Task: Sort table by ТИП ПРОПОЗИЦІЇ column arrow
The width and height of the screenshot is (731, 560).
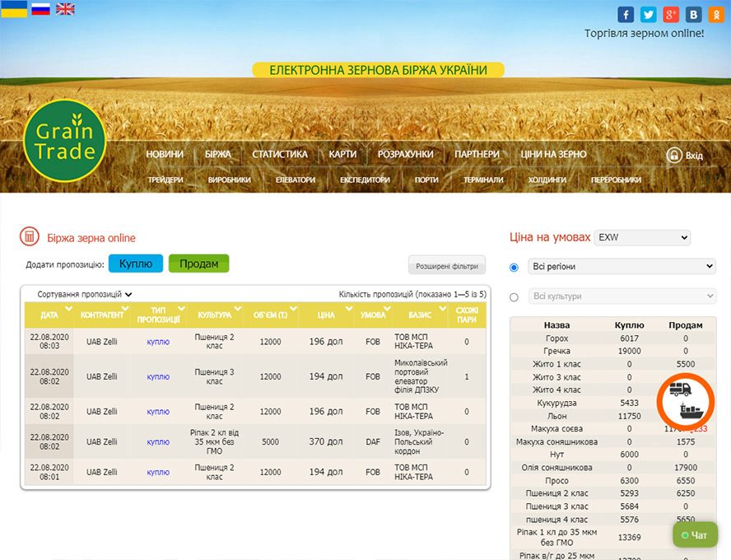Action: [181, 309]
